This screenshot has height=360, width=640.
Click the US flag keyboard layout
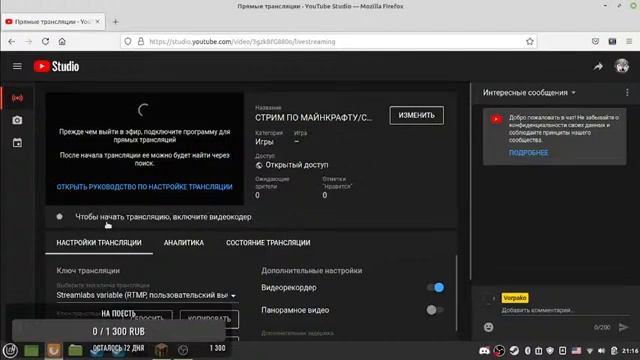click(576, 351)
